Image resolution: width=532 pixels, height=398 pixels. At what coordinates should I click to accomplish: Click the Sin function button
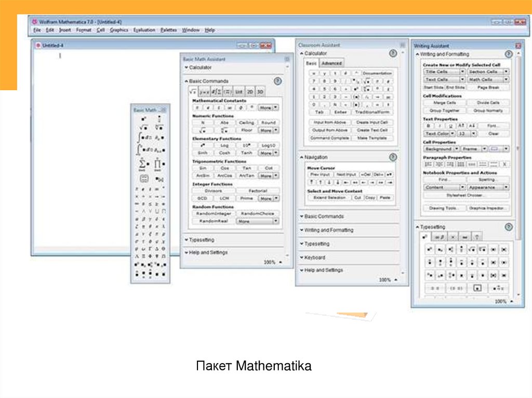(x=203, y=168)
